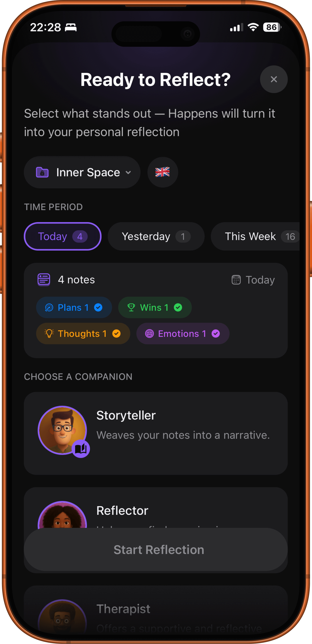312x644 pixels.
Task: Dismiss the Ready to Reflect sheet
Action: pyautogui.click(x=274, y=80)
